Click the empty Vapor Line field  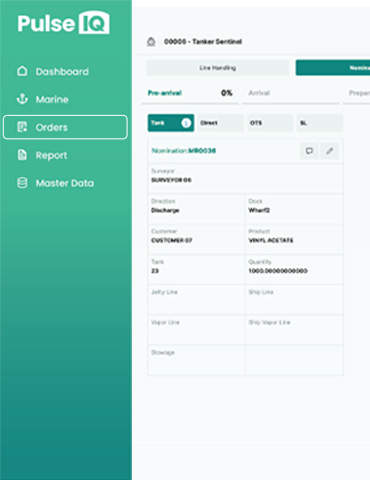tap(196, 330)
